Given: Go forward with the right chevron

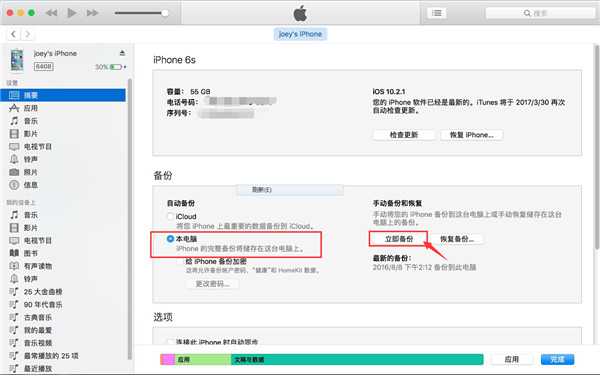Looking at the screenshot, I should tap(28, 34).
